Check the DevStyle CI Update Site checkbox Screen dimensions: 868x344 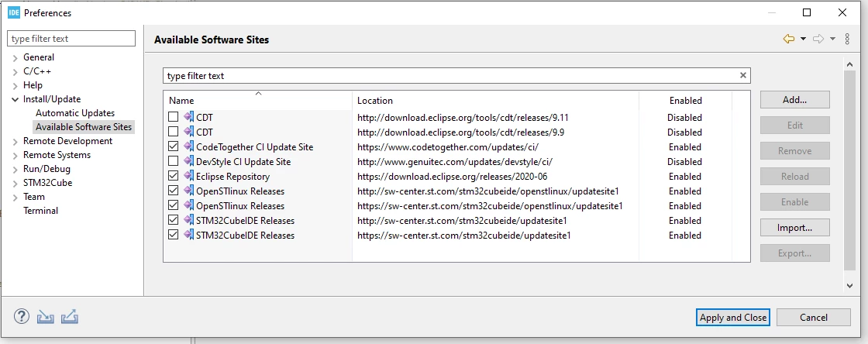(x=174, y=161)
